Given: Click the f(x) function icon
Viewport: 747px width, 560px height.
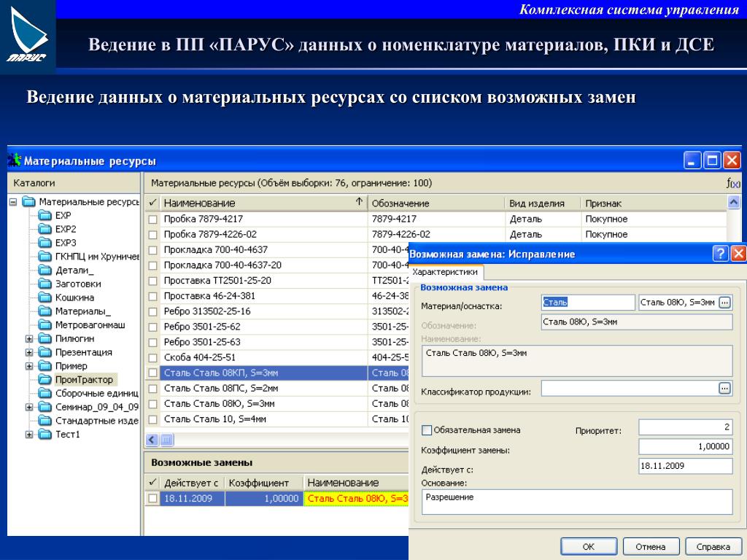Looking at the screenshot, I should click(734, 183).
